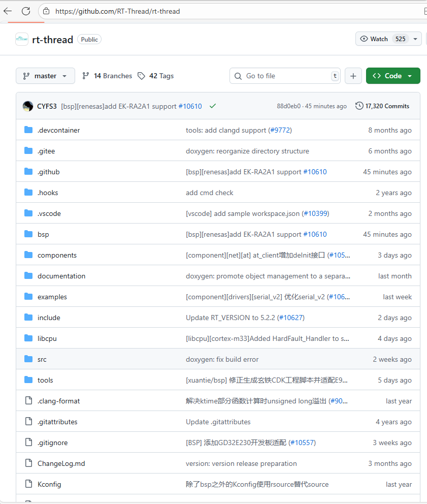Reload the page with browser refresh icon
Image resolution: width=427 pixels, height=504 pixels.
[x=26, y=11]
